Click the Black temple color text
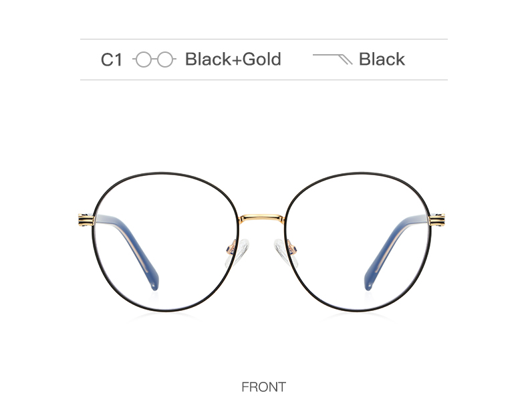528x420 pixels. [x=382, y=60]
